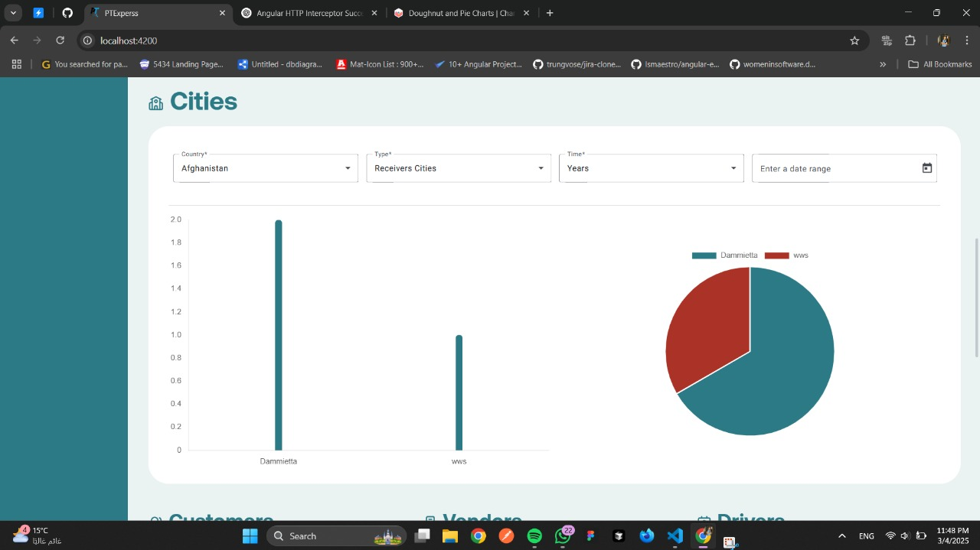
Task: Bookmark this page with star icon
Action: [x=854, y=41]
